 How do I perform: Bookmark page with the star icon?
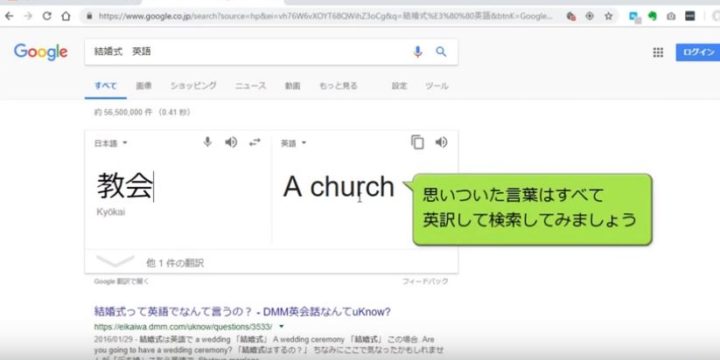608,17
